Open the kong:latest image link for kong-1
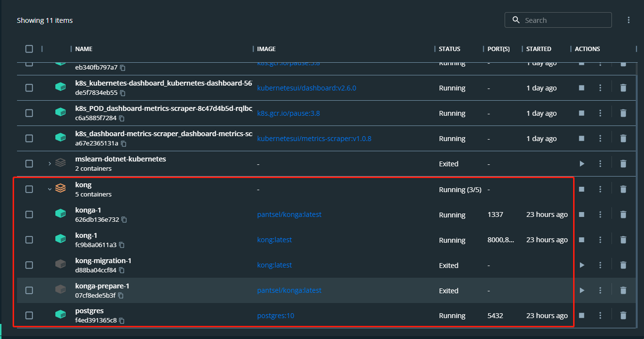The height and width of the screenshot is (339, 644). click(x=274, y=240)
